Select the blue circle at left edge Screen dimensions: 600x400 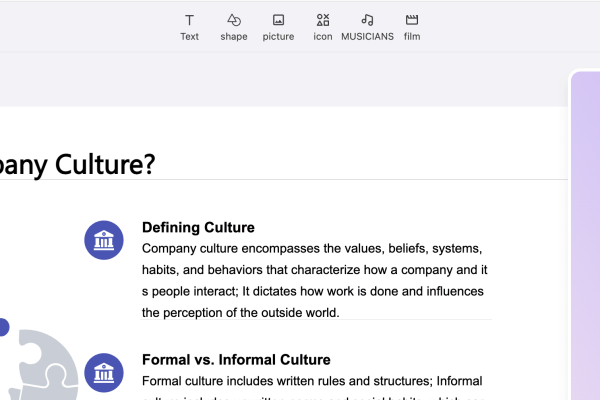click(3, 327)
